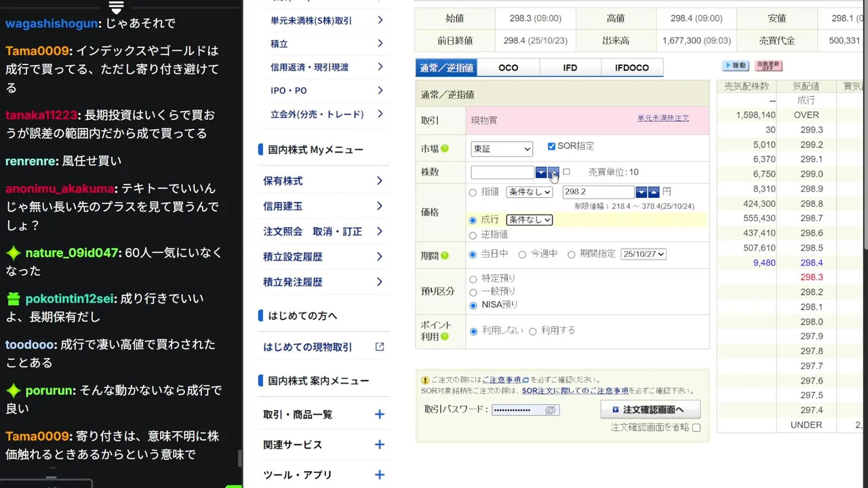
Task: Switch to the OCO order tab
Action: tap(509, 68)
